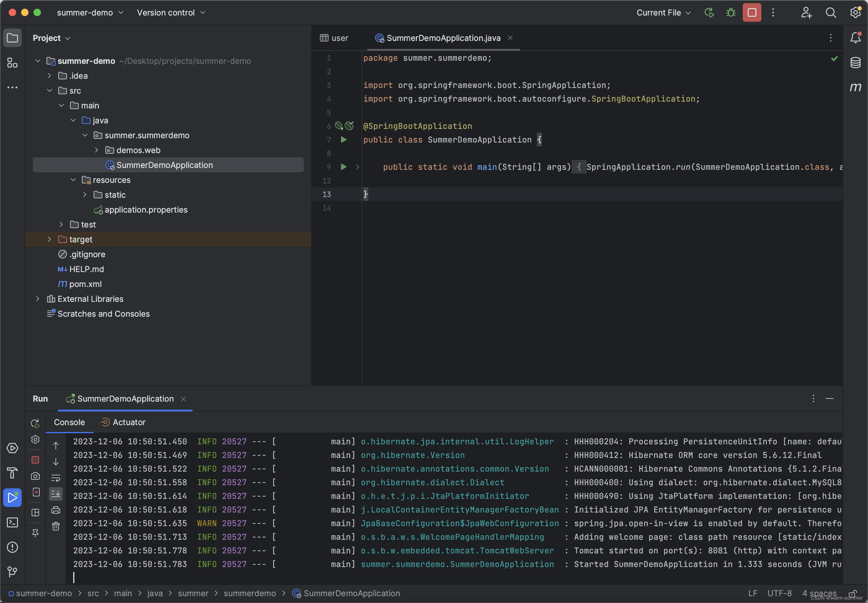868x603 pixels.
Task: Open Version control dropdown
Action: pyautogui.click(x=171, y=12)
